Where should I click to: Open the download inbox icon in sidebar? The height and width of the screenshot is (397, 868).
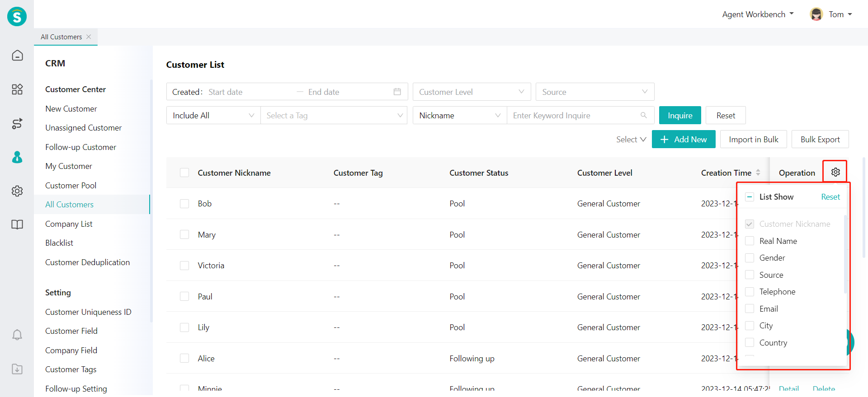17,369
